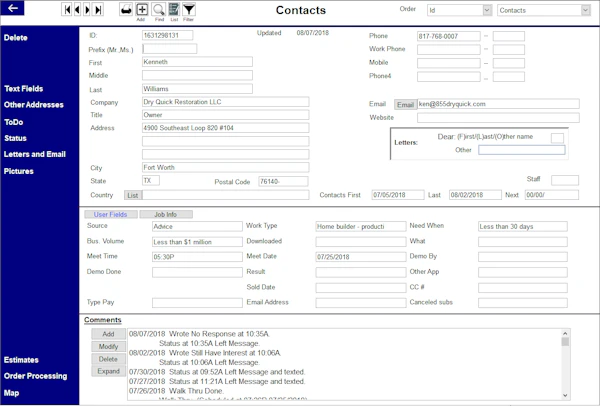Jump to last contact record
This screenshot has width=600, height=406.
pyautogui.click(x=98, y=10)
